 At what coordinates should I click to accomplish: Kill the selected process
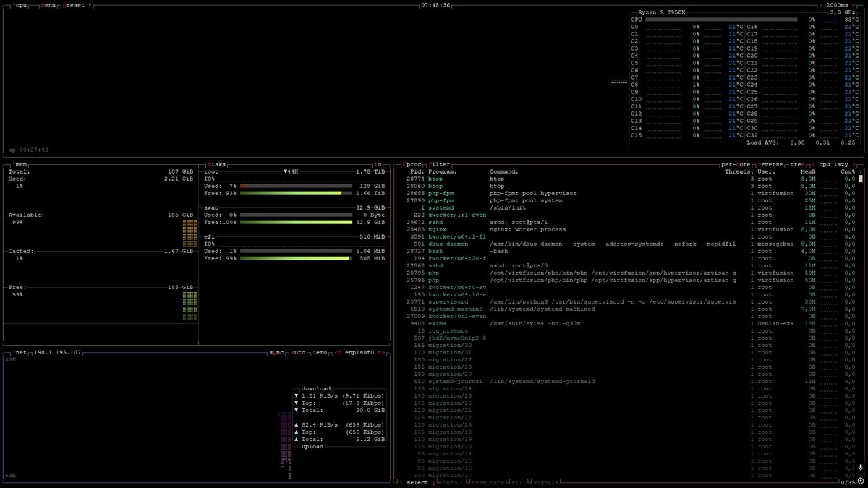[x=519, y=482]
